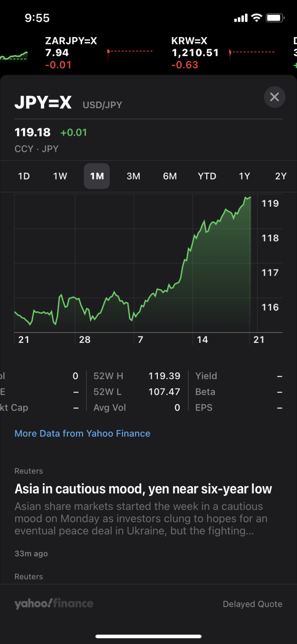297x644 pixels.
Task: Choose the 2Y chart range
Action: [281, 176]
